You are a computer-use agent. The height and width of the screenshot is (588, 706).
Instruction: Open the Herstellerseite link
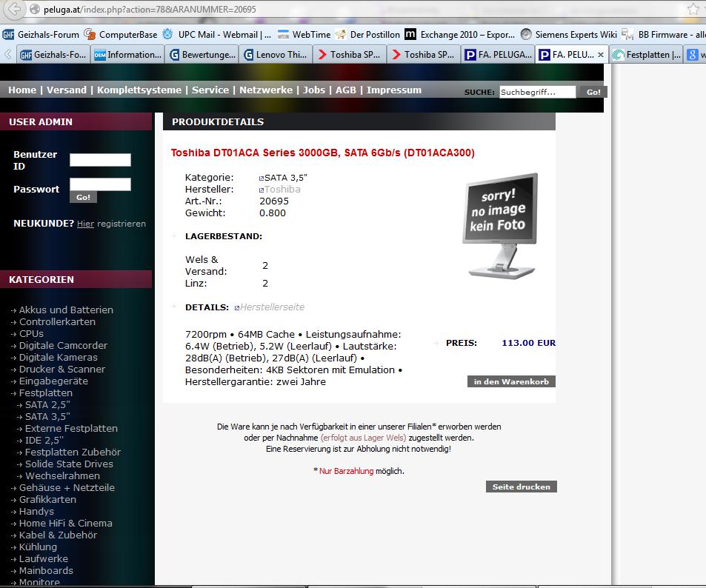pyautogui.click(x=273, y=307)
